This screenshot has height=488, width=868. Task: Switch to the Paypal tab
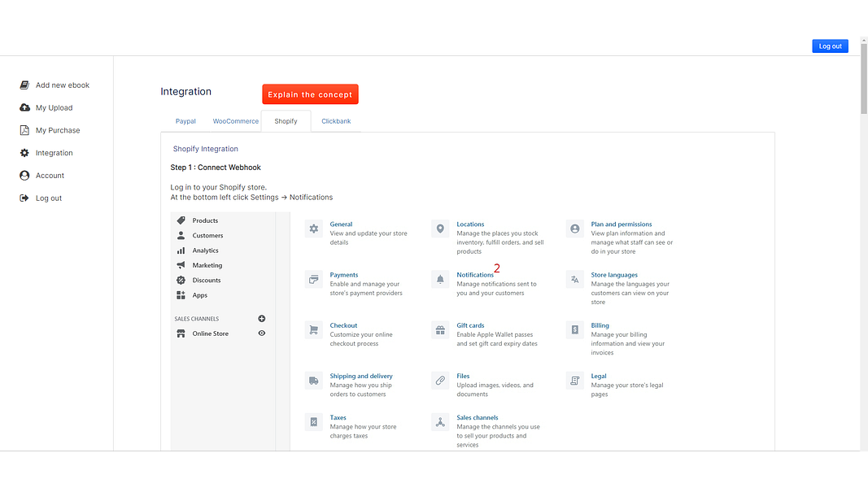185,121
